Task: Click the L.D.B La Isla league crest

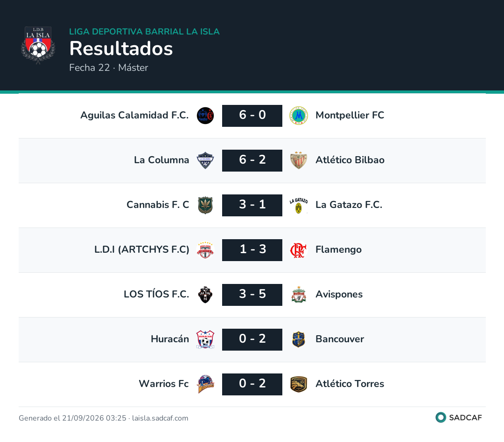Action: (x=38, y=45)
